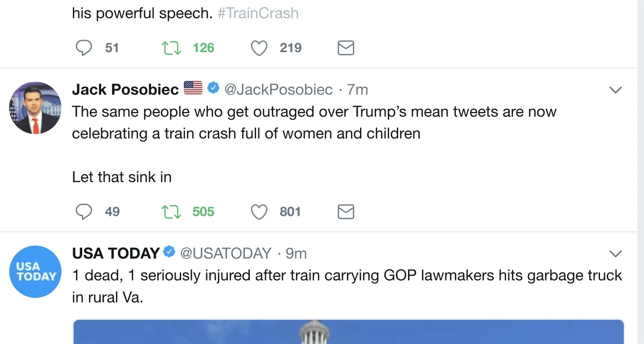Send Jack Posobiec's tweet via direct message
The height and width of the screenshot is (344, 644).
346,212
